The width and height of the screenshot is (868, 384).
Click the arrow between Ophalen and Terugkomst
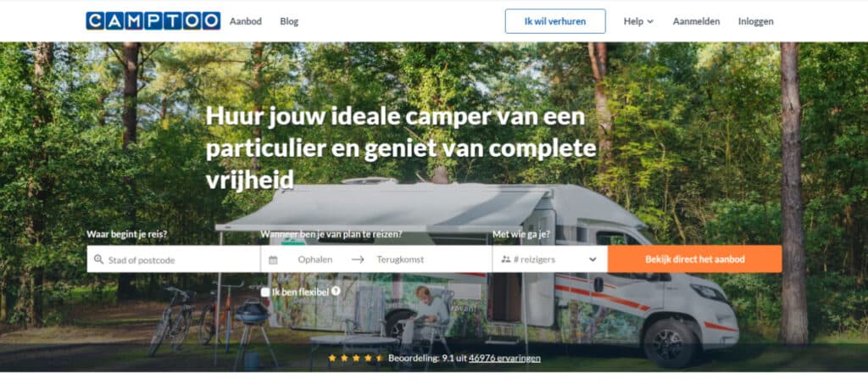[358, 259]
